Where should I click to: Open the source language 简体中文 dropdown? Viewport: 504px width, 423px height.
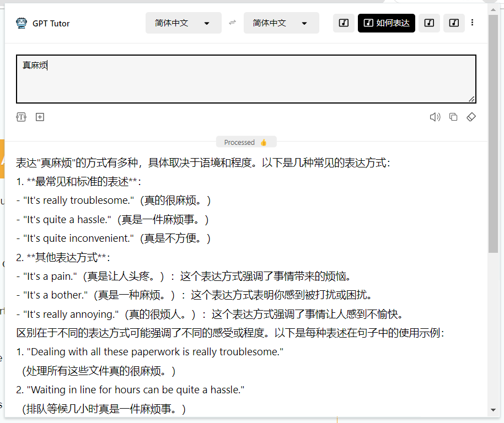tap(183, 23)
